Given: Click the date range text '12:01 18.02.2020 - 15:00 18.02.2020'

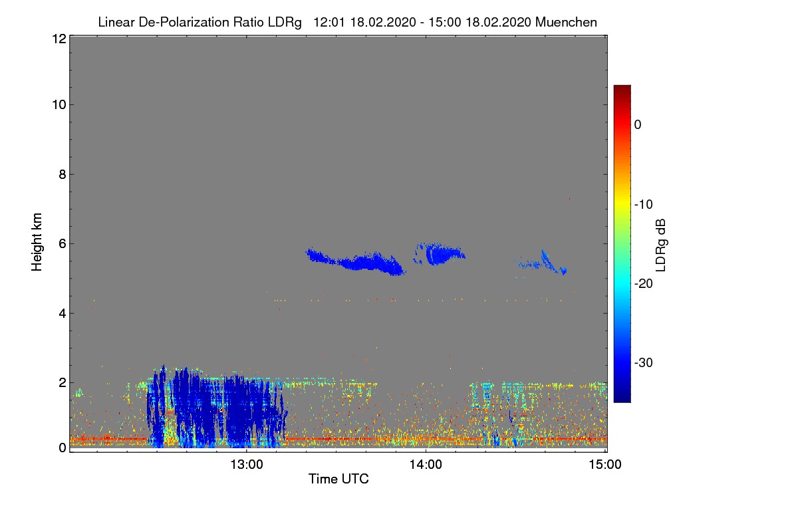Looking at the screenshot, I should click(421, 22).
